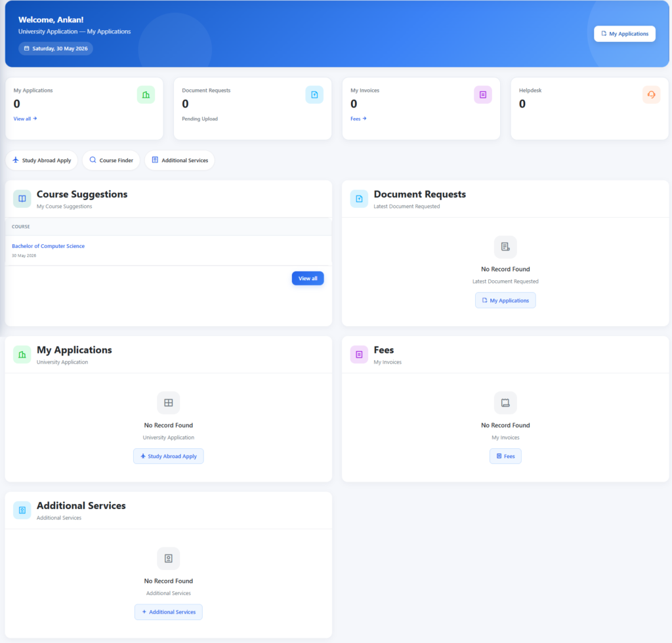Click the Welcome, Ankan! heading

click(51, 20)
